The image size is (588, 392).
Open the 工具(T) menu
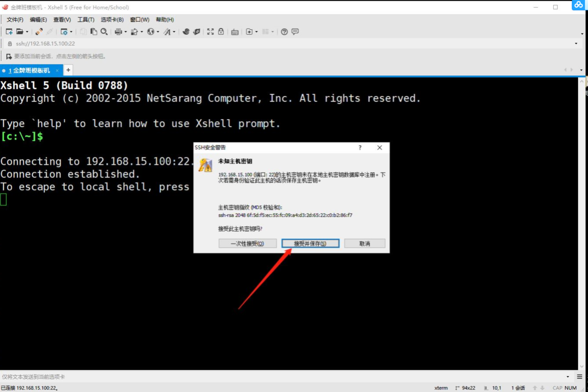[x=86, y=19]
